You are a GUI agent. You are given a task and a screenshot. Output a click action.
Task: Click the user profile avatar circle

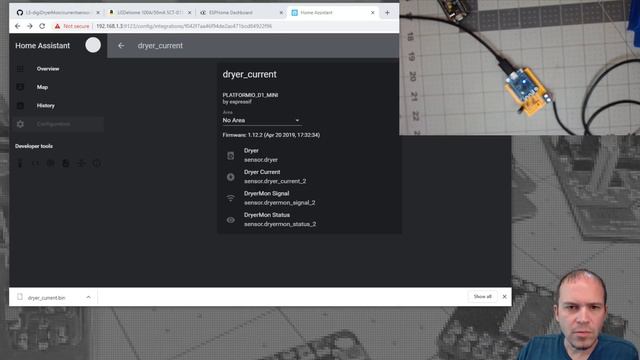click(x=93, y=45)
